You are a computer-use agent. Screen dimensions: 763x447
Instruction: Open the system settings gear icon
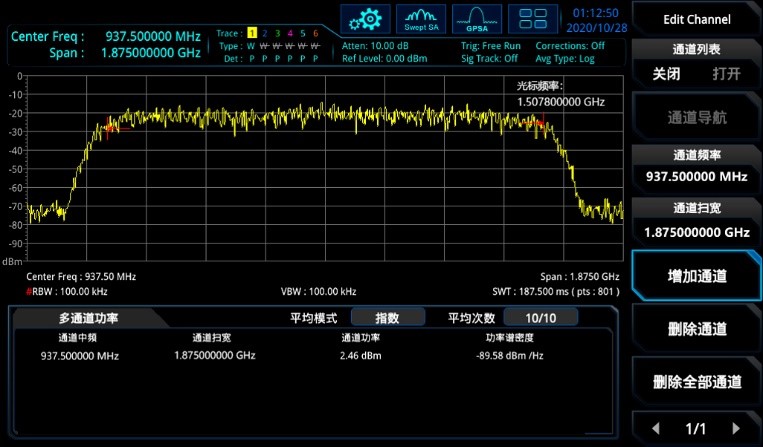(x=365, y=19)
